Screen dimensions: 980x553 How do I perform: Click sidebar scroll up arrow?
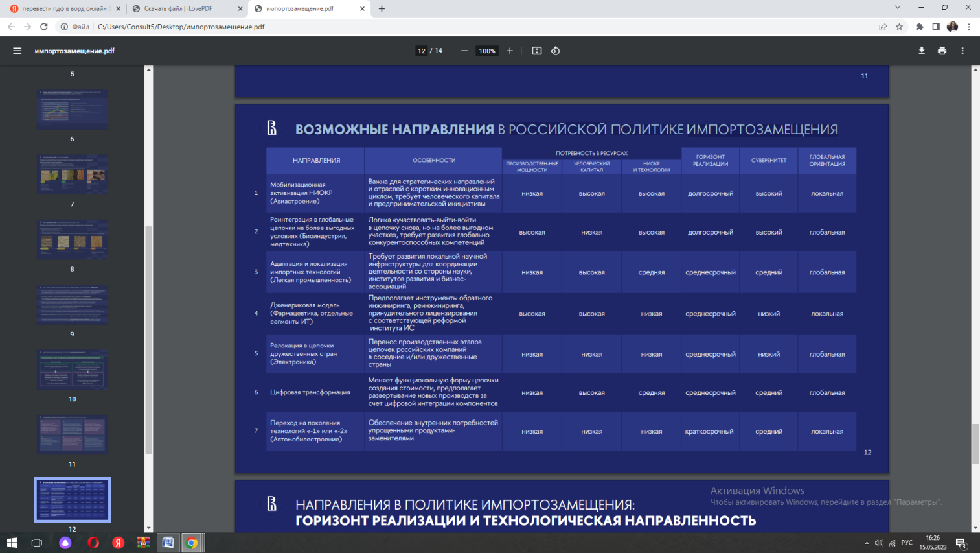[148, 69]
